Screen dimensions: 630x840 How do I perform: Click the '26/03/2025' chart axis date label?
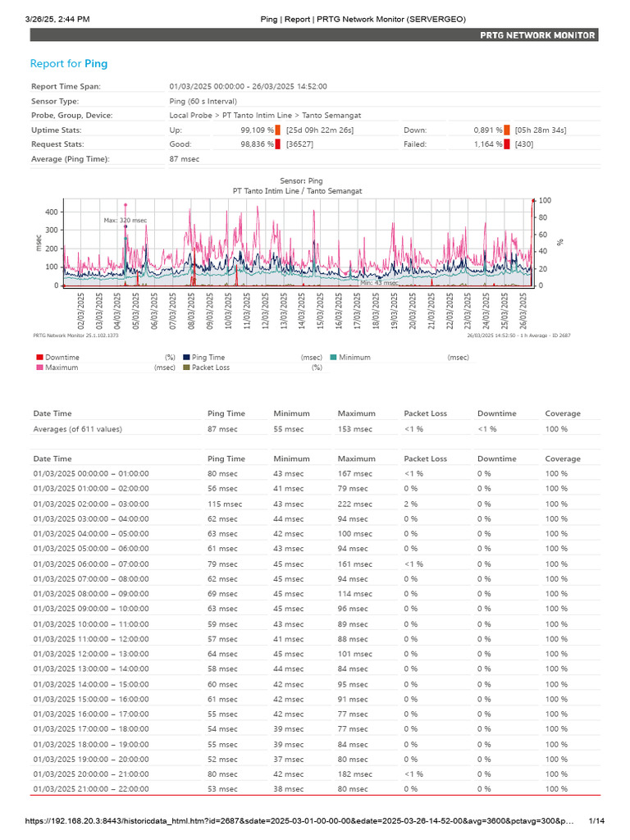tap(523, 311)
